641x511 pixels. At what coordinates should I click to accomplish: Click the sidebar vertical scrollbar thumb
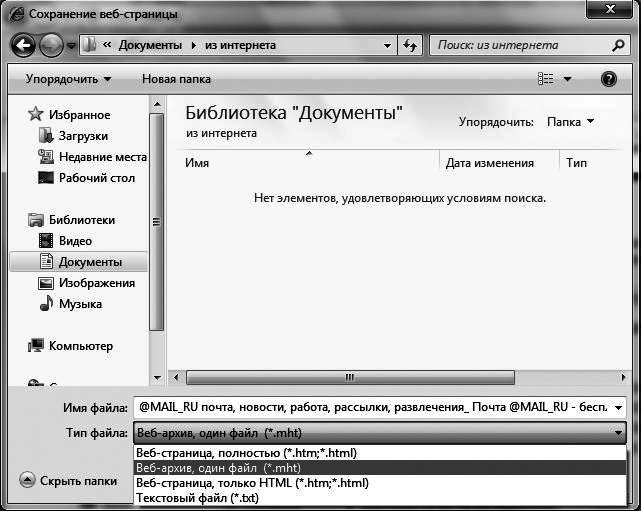[x=157, y=222]
